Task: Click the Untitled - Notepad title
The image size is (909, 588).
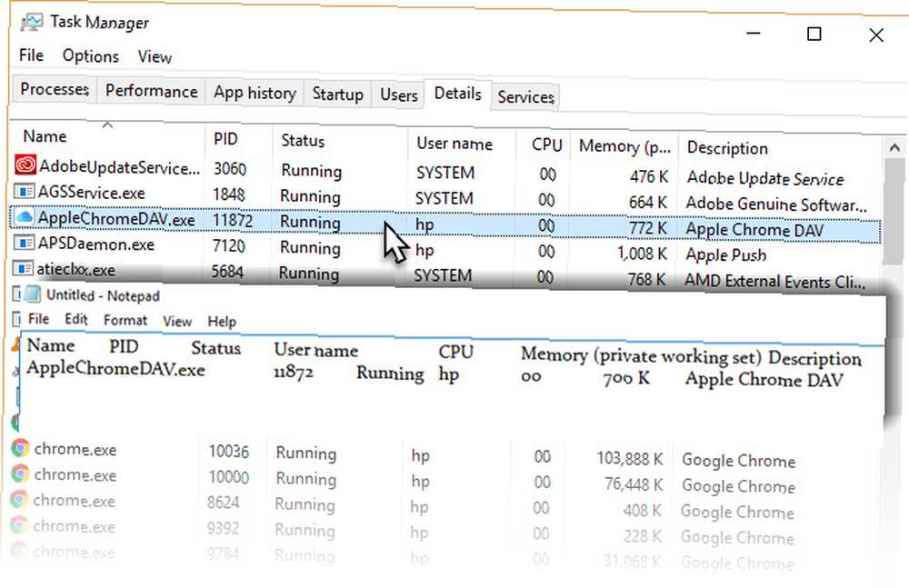Action: pyautogui.click(x=103, y=295)
